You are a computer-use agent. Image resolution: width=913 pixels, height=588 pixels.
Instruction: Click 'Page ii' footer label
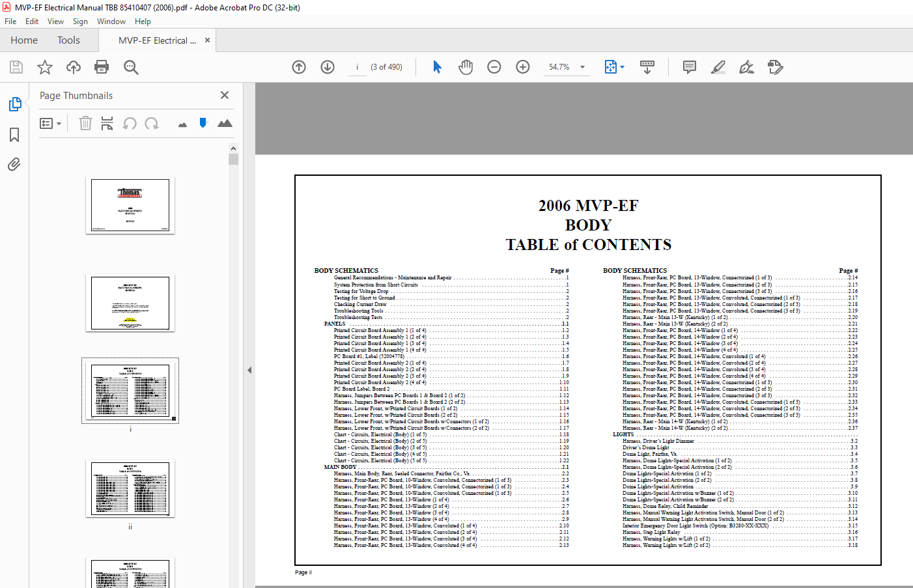(x=303, y=572)
